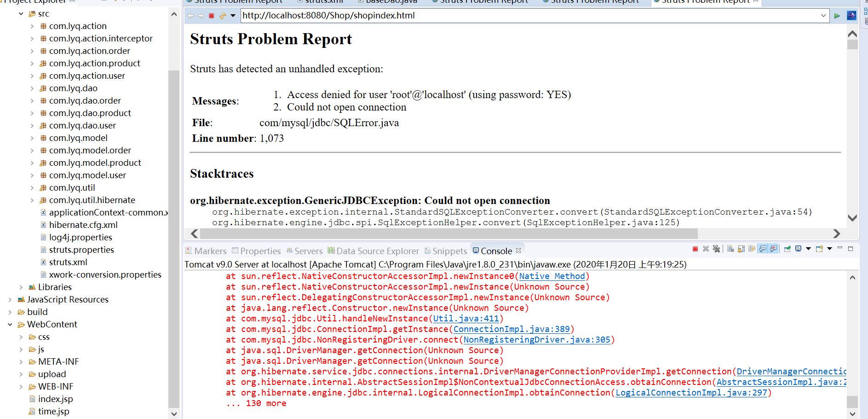Viewport: 868px width, 419px height.
Task: Go to the entered URL with green arrow
Action: (x=837, y=16)
